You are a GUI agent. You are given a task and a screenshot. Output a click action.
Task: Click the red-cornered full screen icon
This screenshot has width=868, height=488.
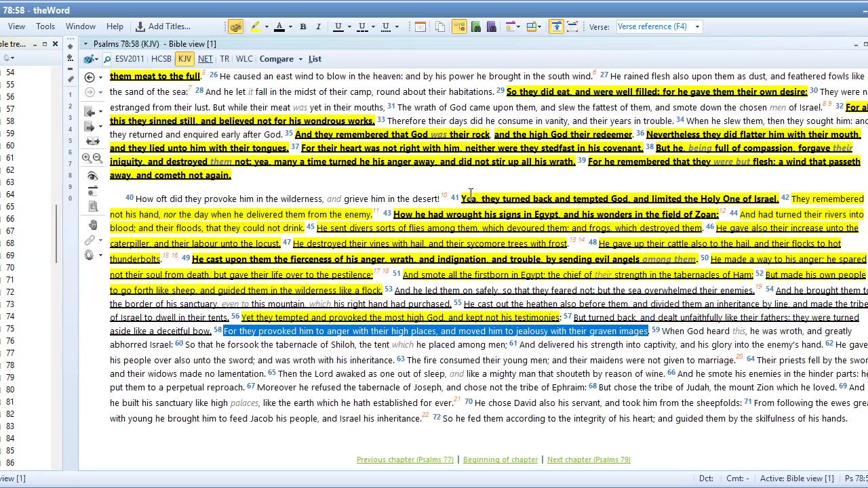[572, 26]
